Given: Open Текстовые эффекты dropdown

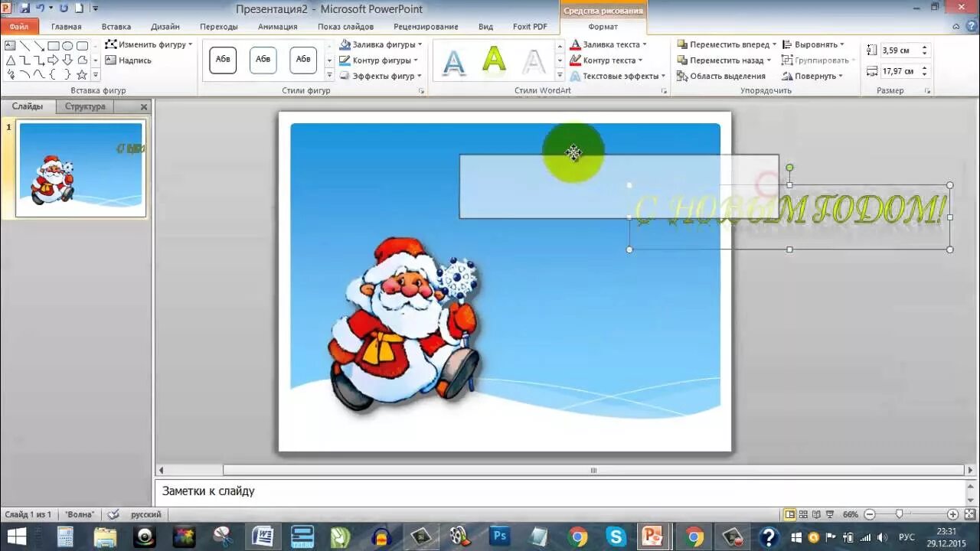Looking at the screenshot, I should pyautogui.click(x=618, y=76).
